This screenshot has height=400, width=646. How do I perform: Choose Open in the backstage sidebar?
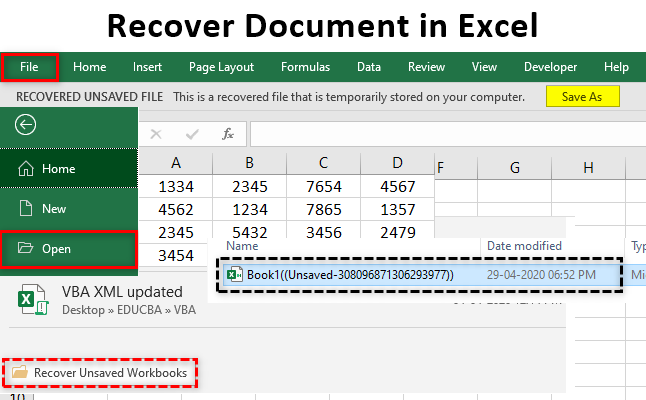coord(69,249)
